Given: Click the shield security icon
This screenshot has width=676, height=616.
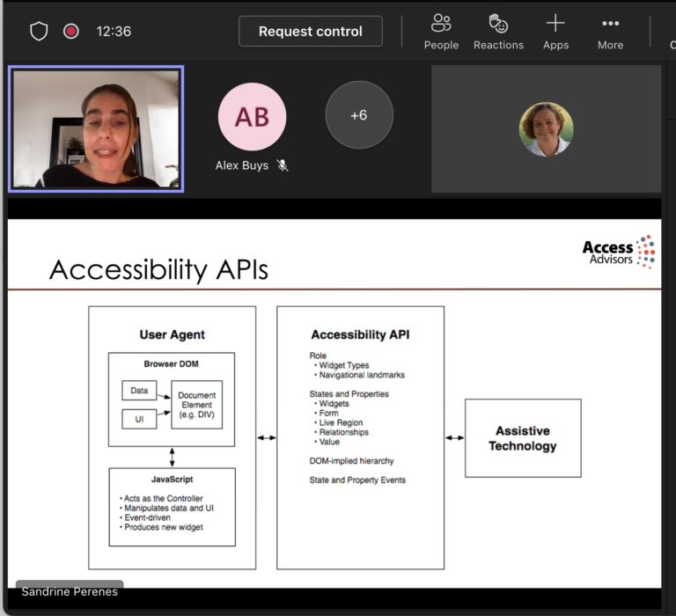Looking at the screenshot, I should pyautogui.click(x=39, y=32).
